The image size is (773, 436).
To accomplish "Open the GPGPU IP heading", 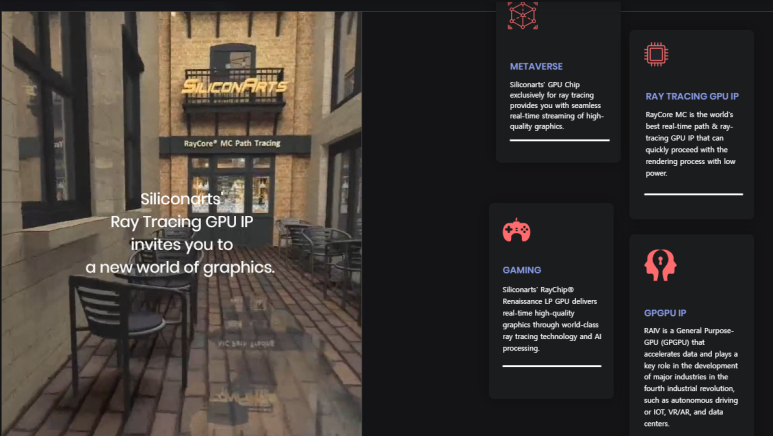I will coord(665,313).
